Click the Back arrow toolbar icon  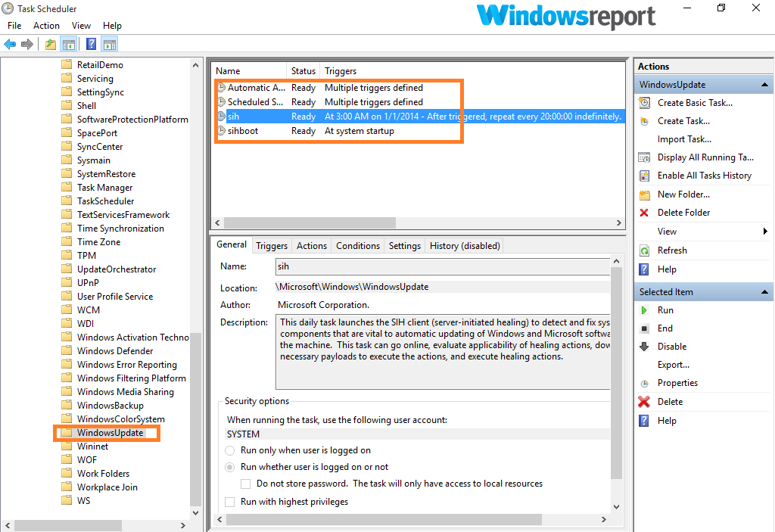[10, 45]
